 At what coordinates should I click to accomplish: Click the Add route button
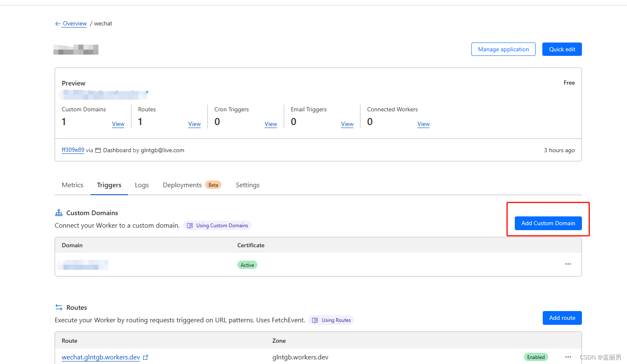pyautogui.click(x=562, y=318)
